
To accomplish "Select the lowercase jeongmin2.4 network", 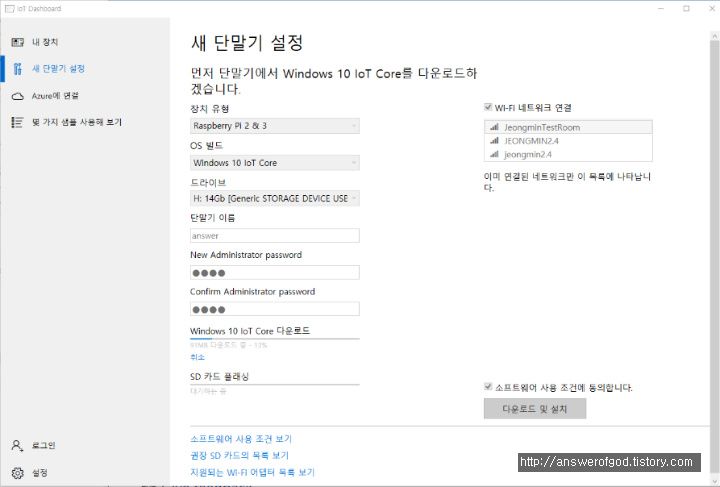I will tap(568, 154).
